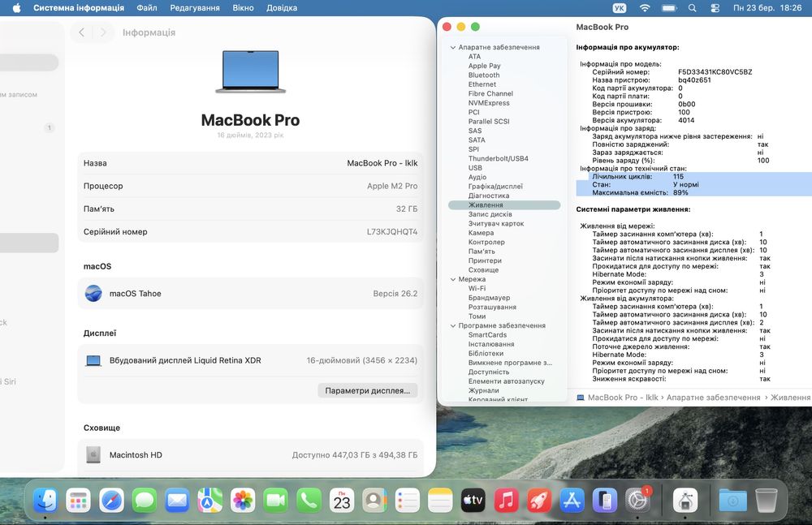Open Spotlight search in menu bar
Viewport: 812px width, 525px height.
pyautogui.click(x=693, y=8)
